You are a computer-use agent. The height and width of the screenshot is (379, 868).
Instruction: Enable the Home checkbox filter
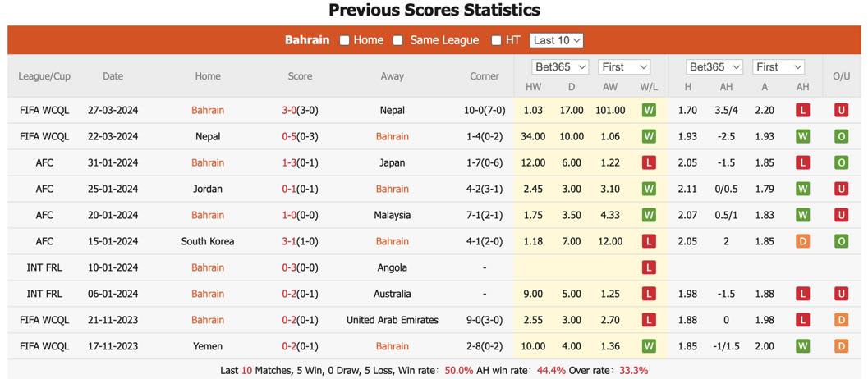tap(344, 40)
